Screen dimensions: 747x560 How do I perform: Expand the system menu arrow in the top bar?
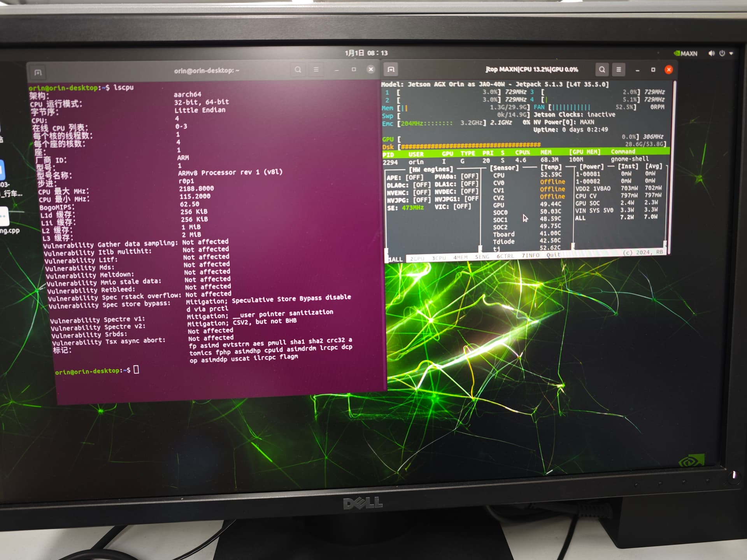[x=731, y=54]
